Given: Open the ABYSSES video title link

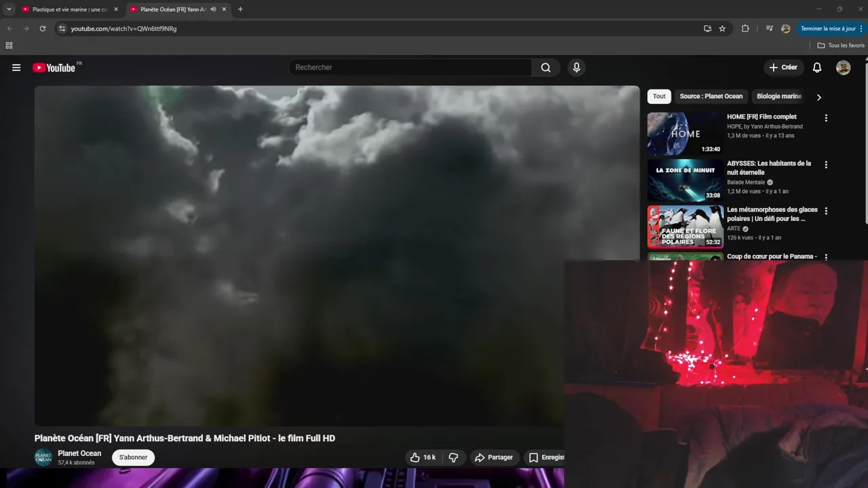Looking at the screenshot, I should 769,167.
